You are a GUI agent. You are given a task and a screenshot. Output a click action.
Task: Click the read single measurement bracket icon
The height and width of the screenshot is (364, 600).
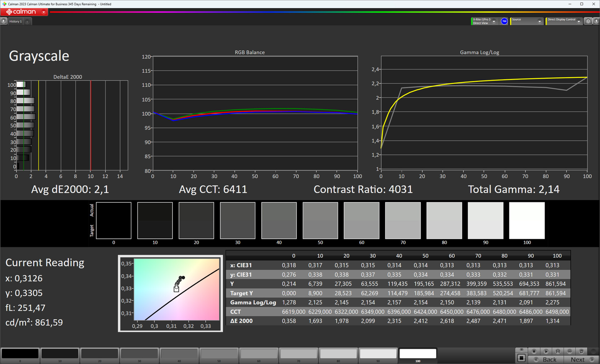558,352
